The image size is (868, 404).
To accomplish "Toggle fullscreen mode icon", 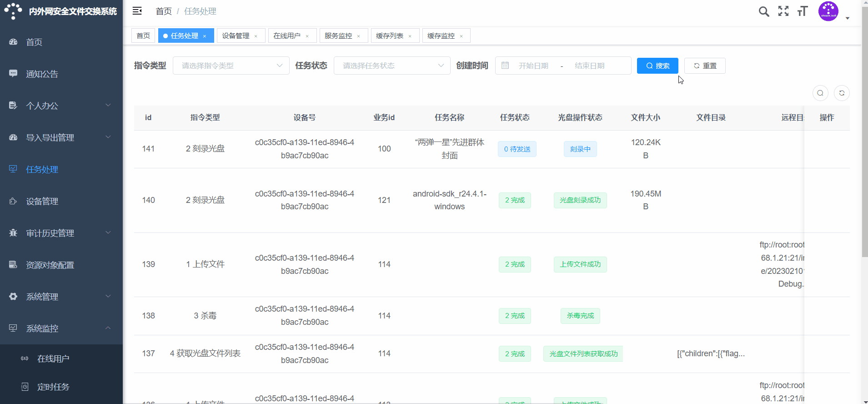I will [x=783, y=11].
